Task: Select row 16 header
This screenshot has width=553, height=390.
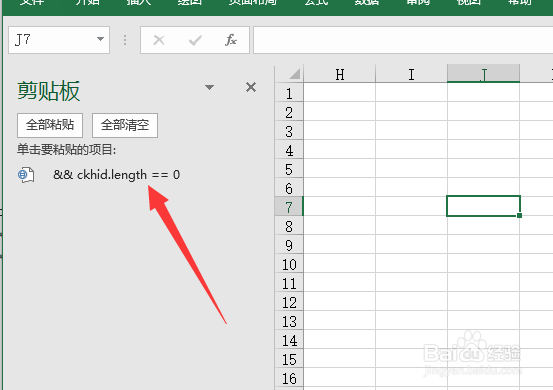Action: point(289,379)
